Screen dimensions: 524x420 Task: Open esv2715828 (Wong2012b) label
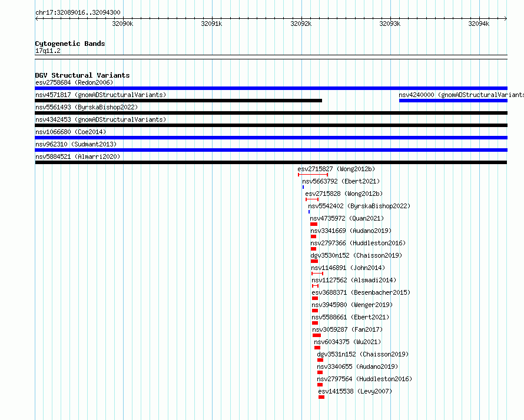(x=344, y=194)
